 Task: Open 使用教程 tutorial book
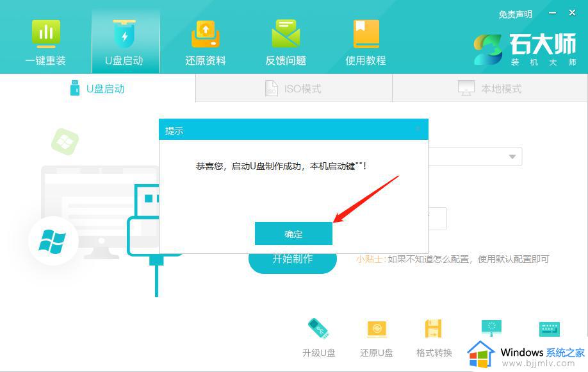(x=366, y=43)
